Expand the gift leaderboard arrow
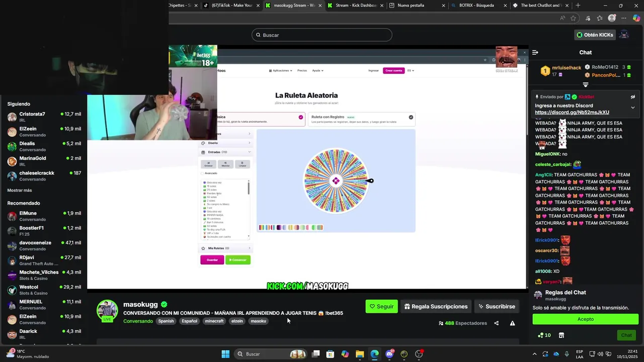Viewport: 644px width, 362px height. click(x=586, y=85)
